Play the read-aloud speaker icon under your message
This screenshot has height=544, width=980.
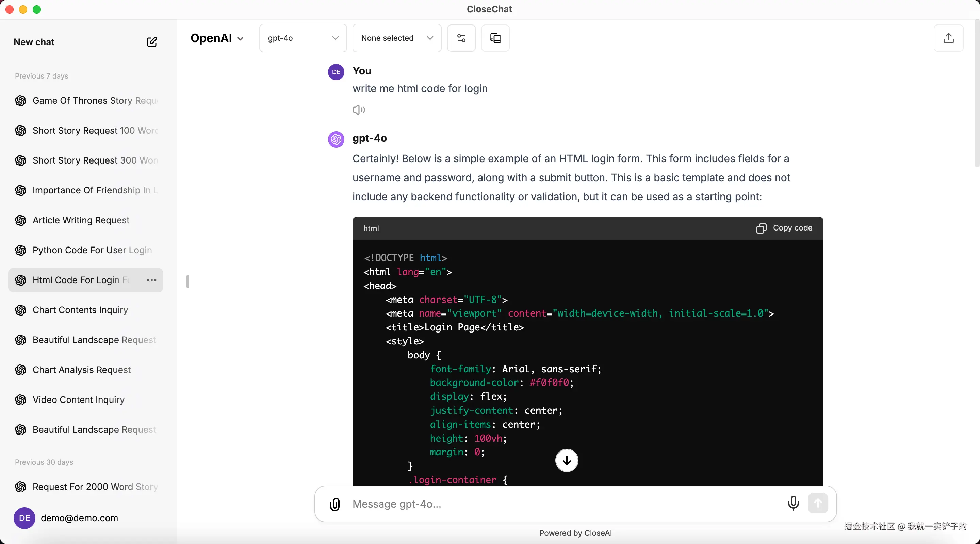[x=358, y=110]
